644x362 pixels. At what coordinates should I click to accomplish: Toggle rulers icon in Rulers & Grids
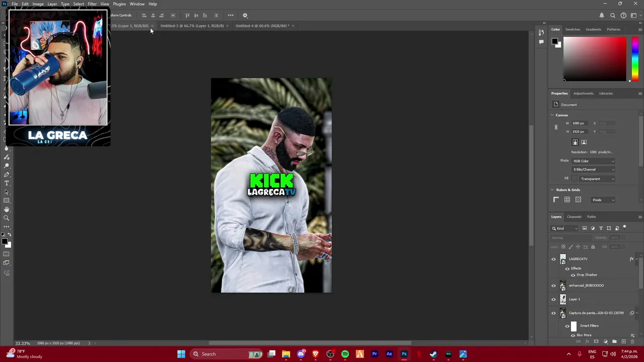coord(556,200)
